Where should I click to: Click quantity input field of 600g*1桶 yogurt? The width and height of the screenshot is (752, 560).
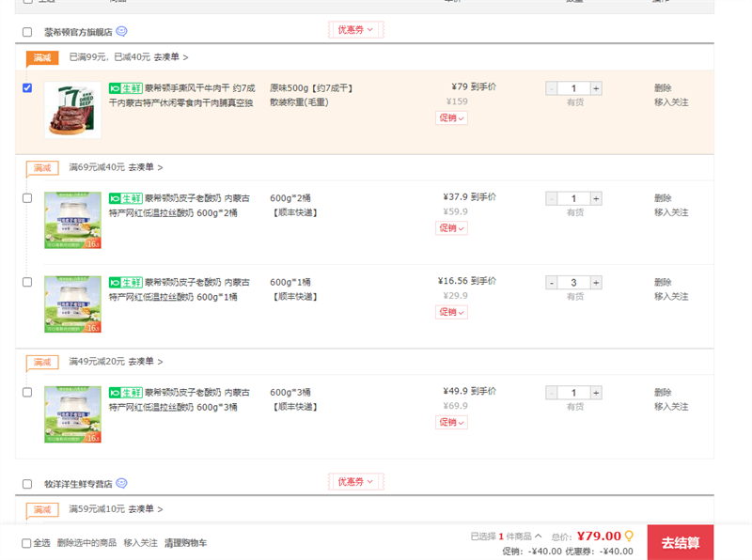click(573, 283)
